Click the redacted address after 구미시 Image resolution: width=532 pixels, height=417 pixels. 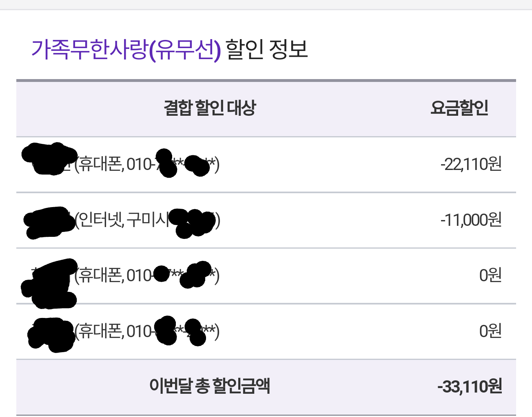click(192, 222)
